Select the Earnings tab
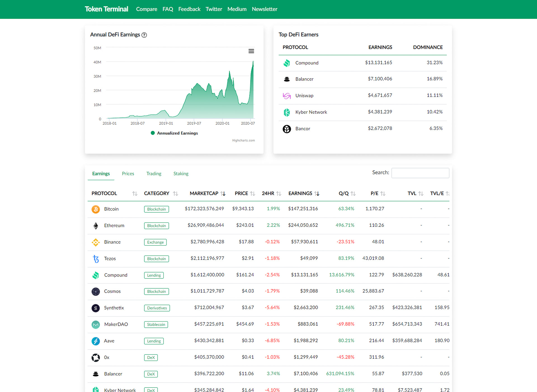 point(101,174)
